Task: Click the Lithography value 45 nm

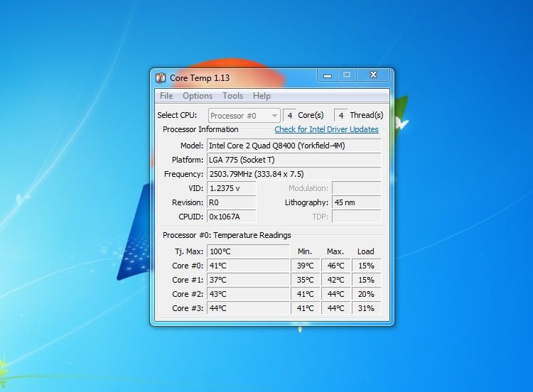Action: [x=356, y=203]
